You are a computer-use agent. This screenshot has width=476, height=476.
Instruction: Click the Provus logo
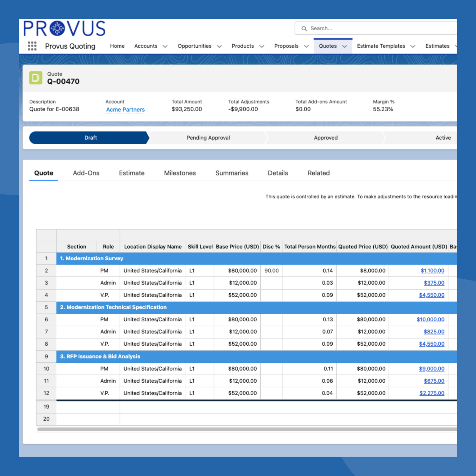click(65, 29)
